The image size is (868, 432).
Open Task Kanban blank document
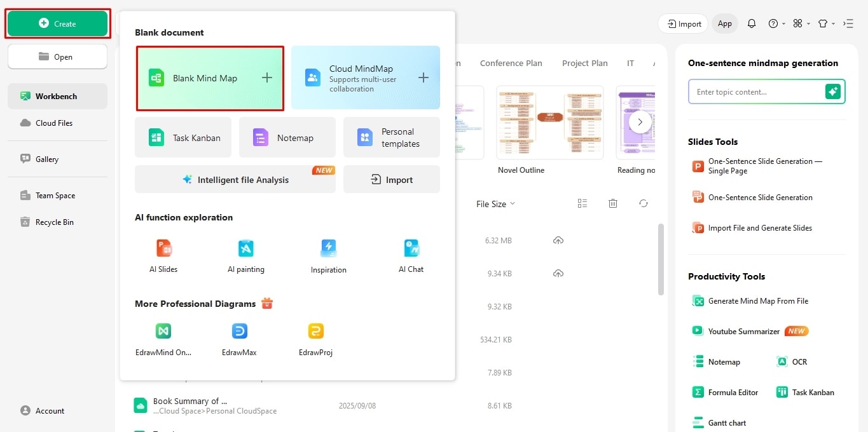point(183,137)
